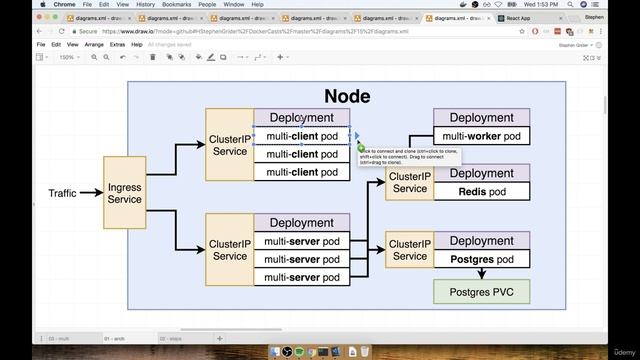
Task: Select the multi-worker pod box
Action: (x=482, y=136)
